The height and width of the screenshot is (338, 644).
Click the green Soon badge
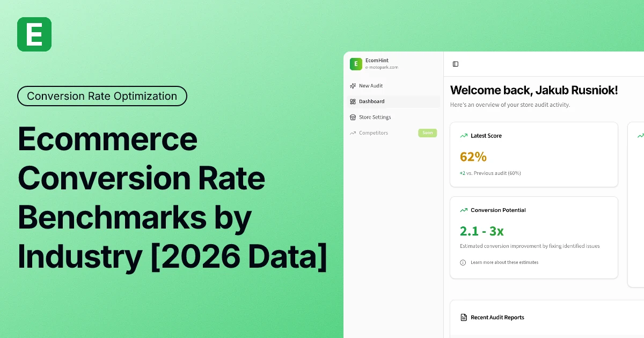click(427, 133)
